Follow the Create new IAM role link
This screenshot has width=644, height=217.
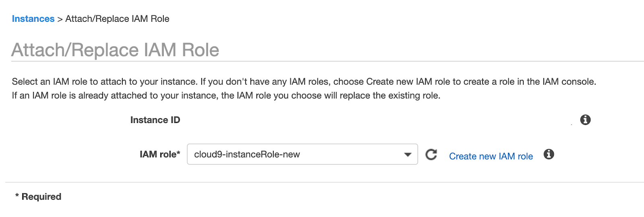coord(491,156)
